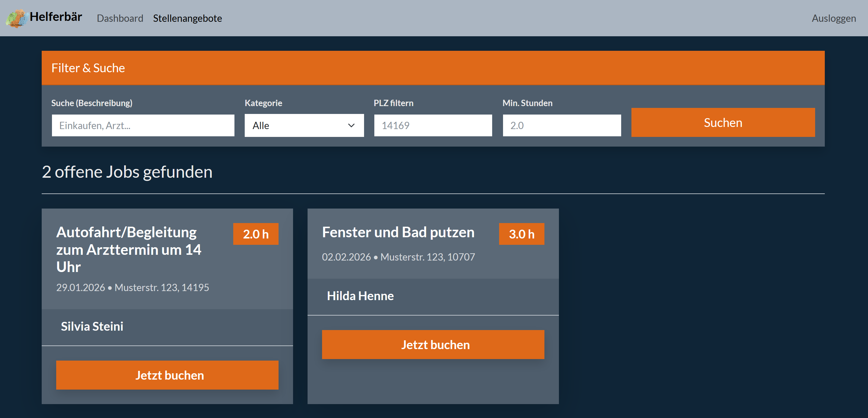Click the Min. Stunden input field
Image resolution: width=868 pixels, height=418 pixels.
pos(561,125)
